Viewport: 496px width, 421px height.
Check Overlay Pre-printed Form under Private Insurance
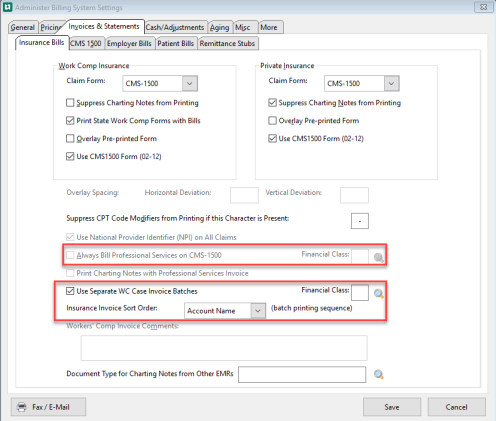click(272, 121)
